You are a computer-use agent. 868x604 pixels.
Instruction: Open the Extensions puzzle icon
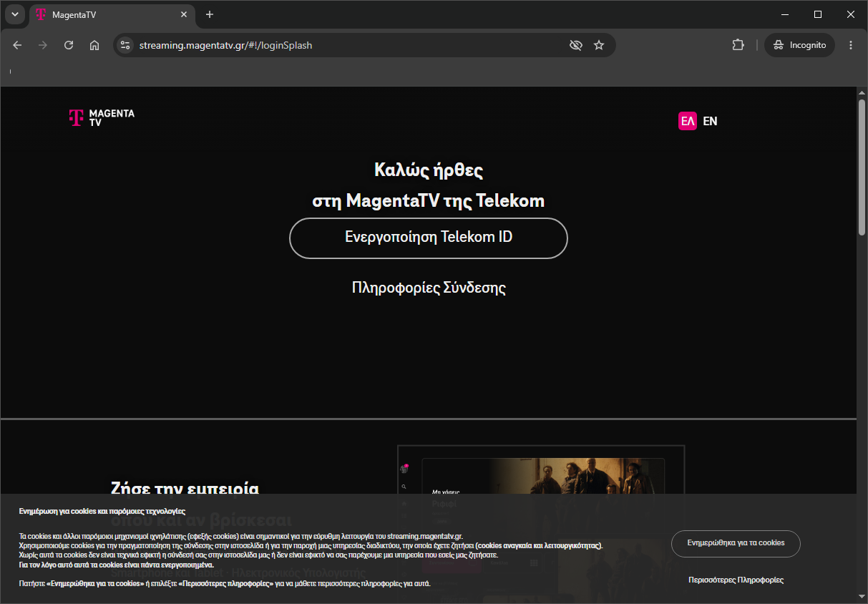point(738,45)
